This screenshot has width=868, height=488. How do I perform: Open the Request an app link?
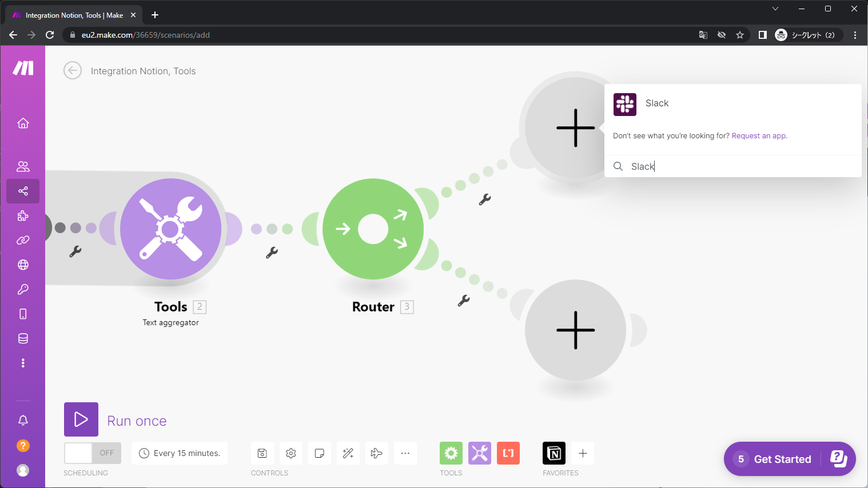click(x=759, y=136)
